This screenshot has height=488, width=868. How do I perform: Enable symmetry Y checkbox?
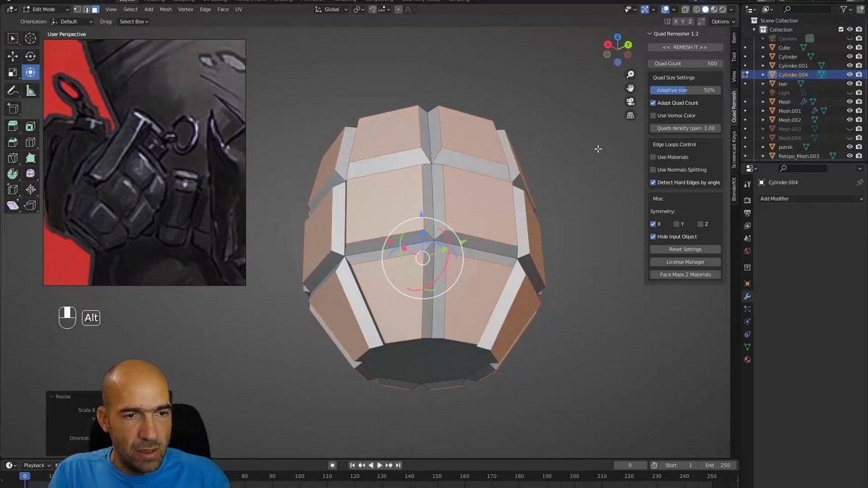676,224
